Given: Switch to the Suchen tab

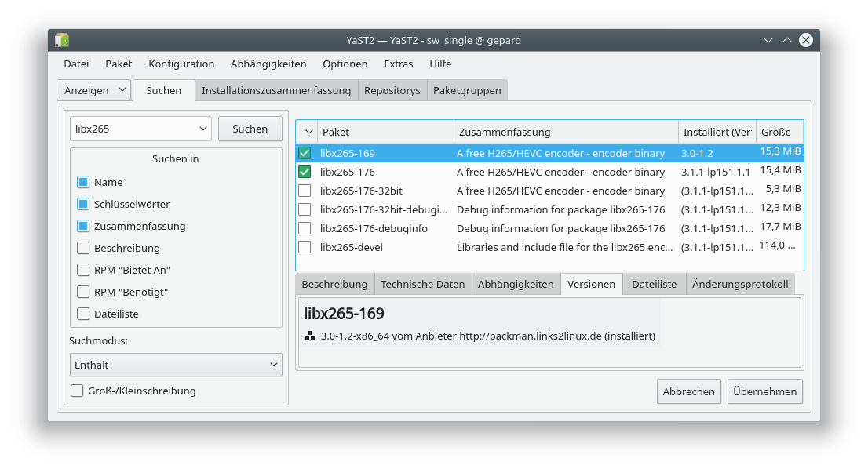Looking at the screenshot, I should (164, 90).
